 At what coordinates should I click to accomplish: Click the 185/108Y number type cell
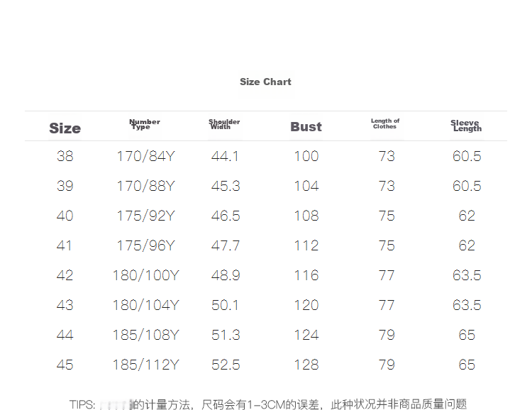point(145,335)
